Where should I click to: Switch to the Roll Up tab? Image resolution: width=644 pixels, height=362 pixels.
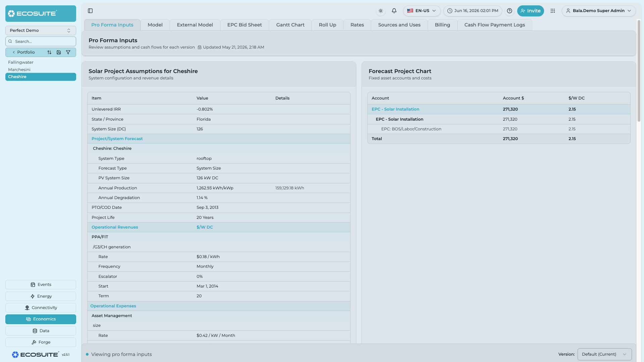click(327, 25)
